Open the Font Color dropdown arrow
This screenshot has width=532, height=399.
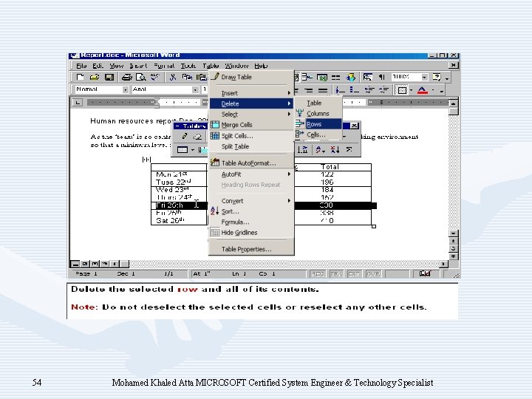click(432, 90)
